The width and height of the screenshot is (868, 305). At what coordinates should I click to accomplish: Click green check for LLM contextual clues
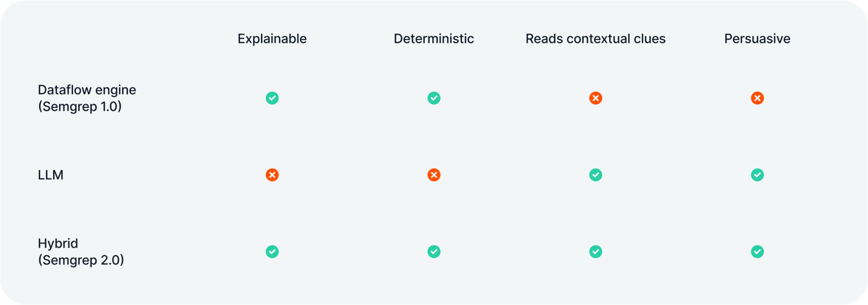(596, 175)
